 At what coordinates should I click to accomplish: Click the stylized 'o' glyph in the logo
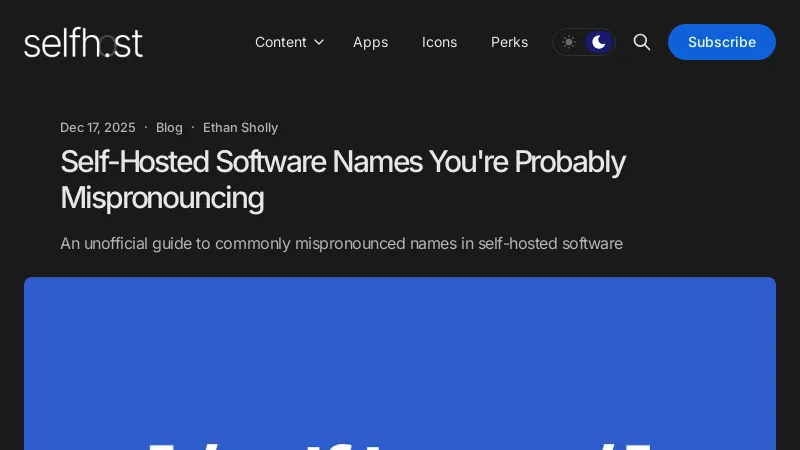106,45
